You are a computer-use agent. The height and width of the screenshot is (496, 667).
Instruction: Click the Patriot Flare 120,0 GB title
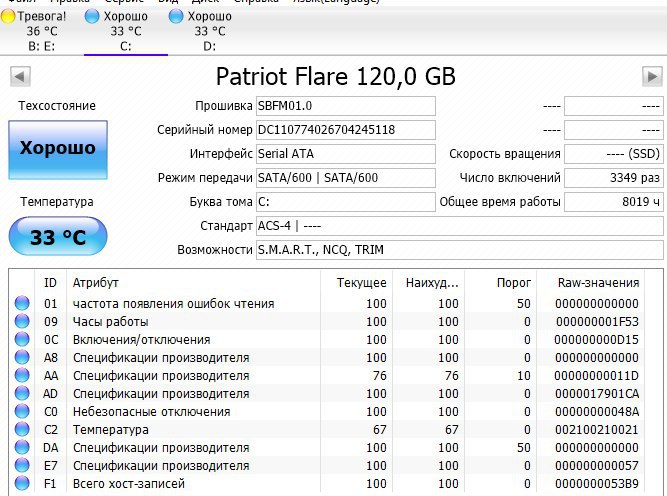pyautogui.click(x=336, y=77)
